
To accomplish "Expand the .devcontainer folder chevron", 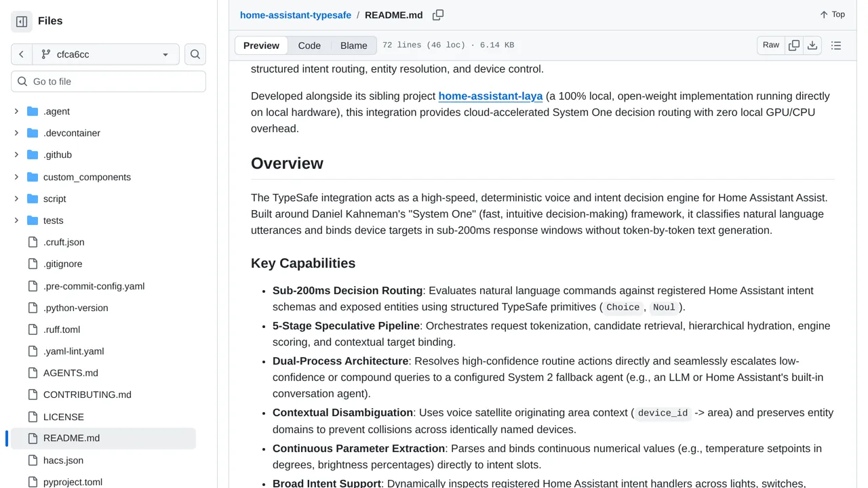I will 16,133.
